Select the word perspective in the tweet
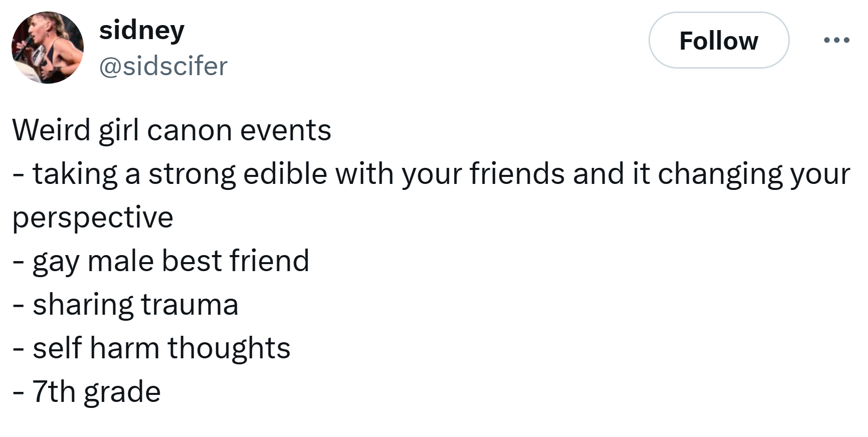This screenshot has width=868, height=437. tap(93, 218)
